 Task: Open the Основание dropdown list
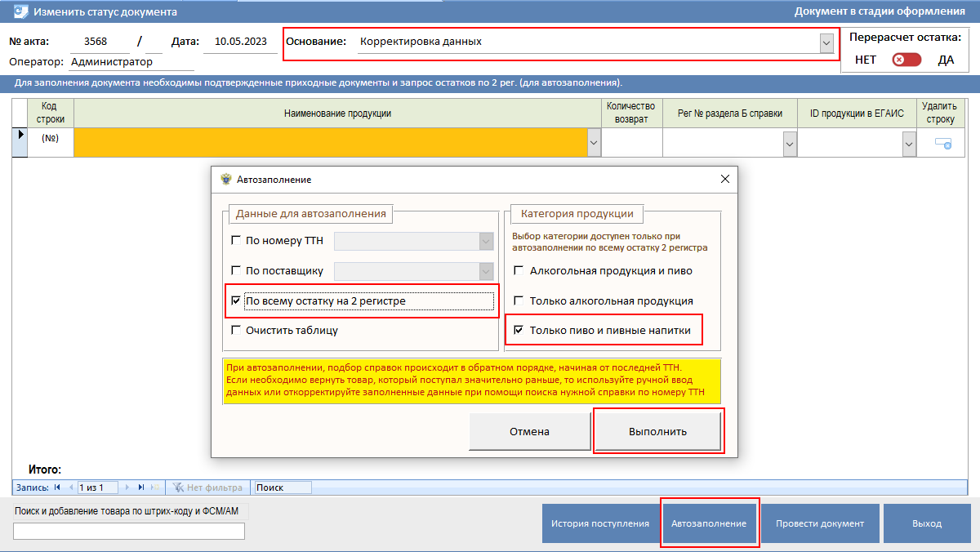click(826, 42)
